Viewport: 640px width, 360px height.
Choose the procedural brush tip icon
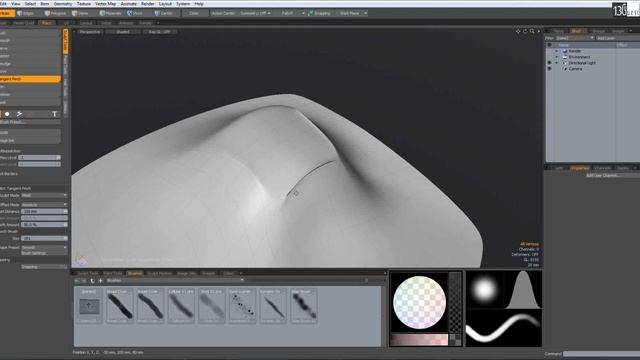tap(19, 114)
